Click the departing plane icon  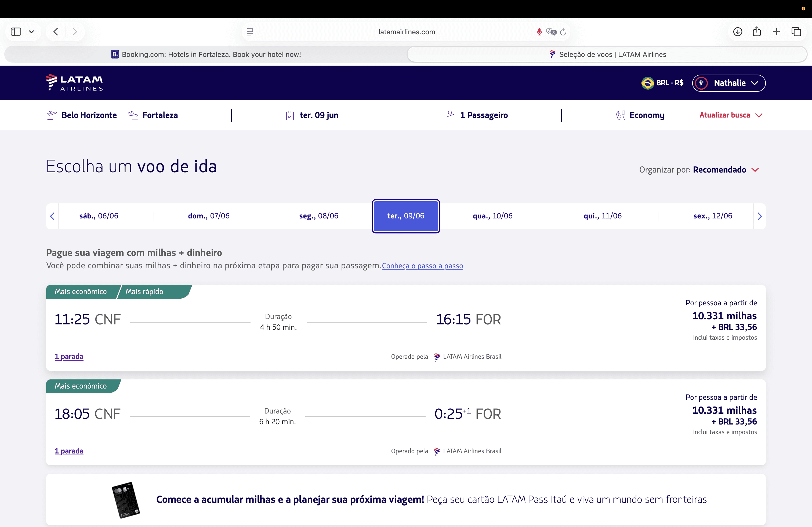click(52, 115)
